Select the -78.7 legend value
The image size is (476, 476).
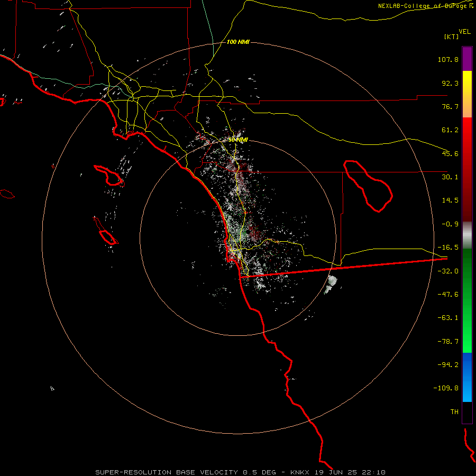coord(448,342)
